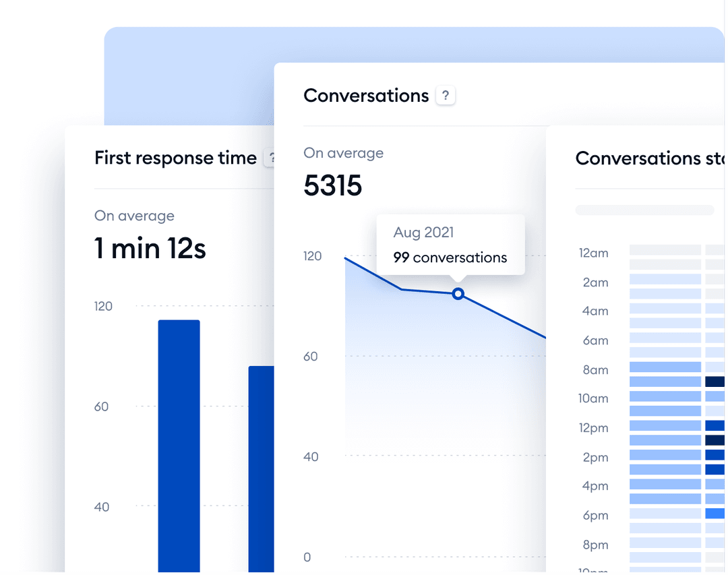Click the 1 min 12s average label
Image resolution: width=728 pixels, height=575 pixels.
pyautogui.click(x=150, y=249)
